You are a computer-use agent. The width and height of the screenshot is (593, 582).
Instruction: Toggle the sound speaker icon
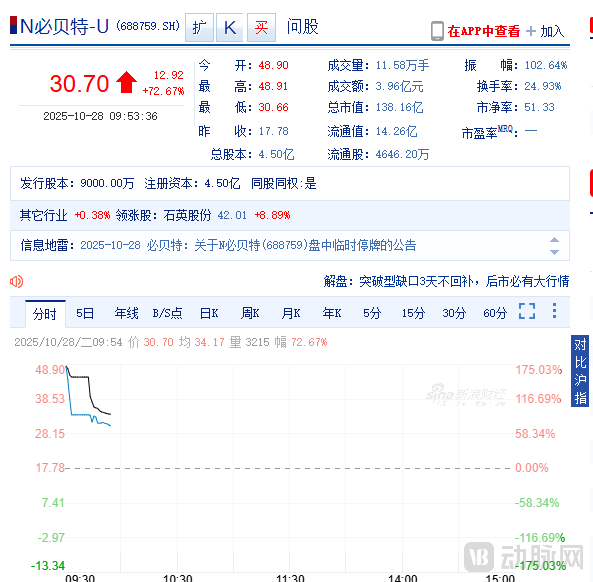17,282
